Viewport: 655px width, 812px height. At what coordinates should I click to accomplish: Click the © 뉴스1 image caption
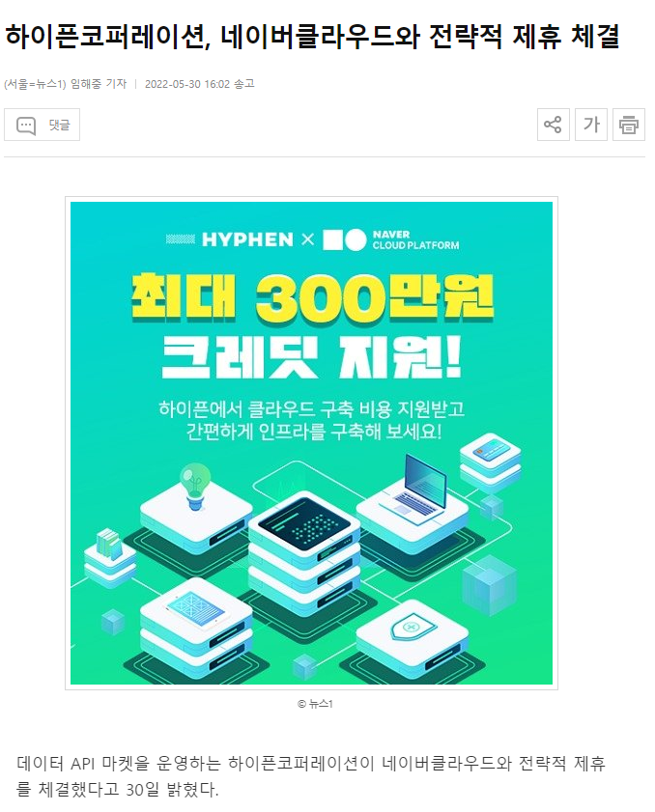point(315,704)
